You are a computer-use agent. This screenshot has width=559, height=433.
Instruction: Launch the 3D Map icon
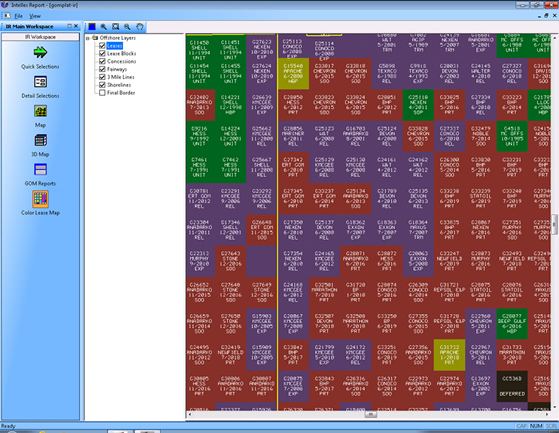tap(40, 140)
